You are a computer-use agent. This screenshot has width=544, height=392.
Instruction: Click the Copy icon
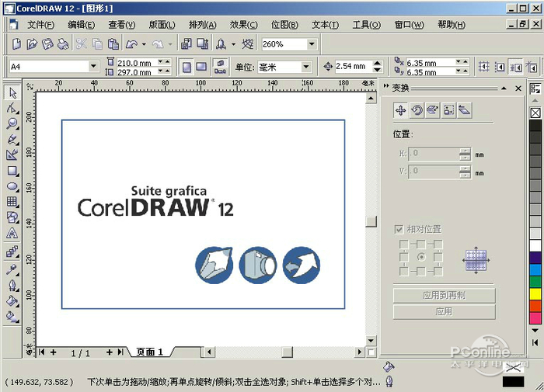97,44
